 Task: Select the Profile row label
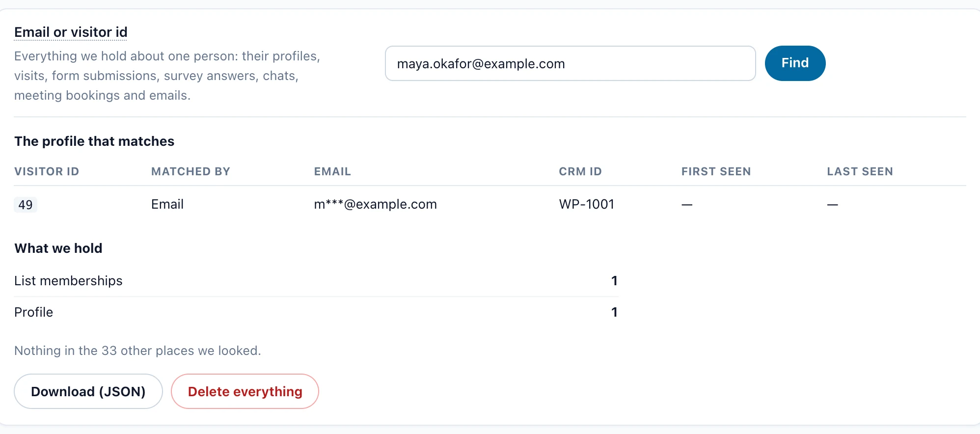point(33,312)
